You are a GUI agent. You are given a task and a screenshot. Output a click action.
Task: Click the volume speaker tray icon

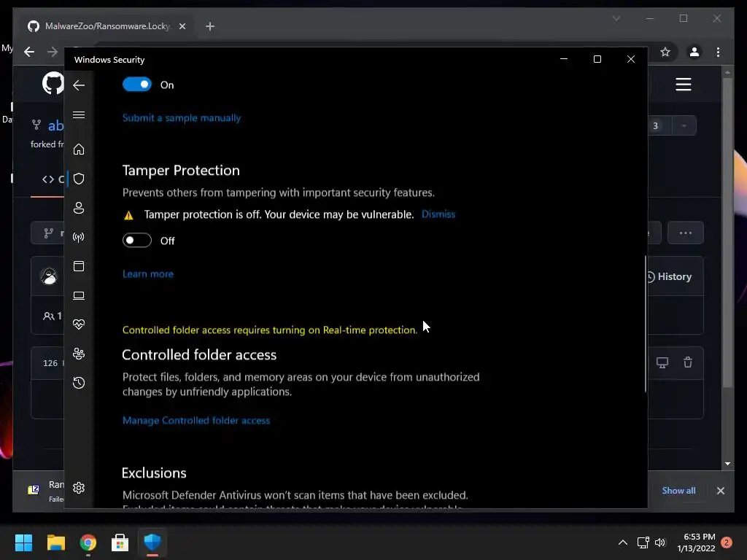[x=660, y=542]
